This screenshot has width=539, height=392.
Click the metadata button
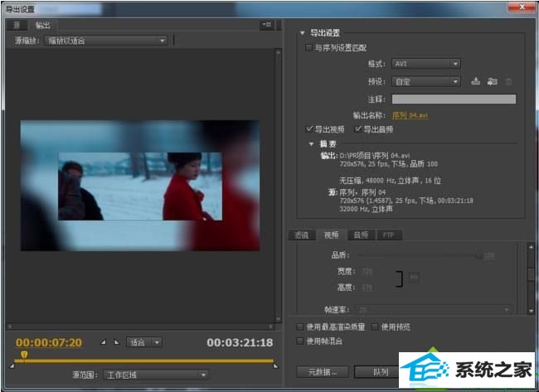323,372
